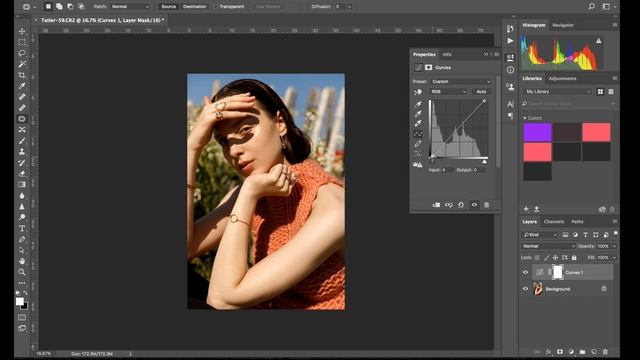Delete layer trash icon in Layers panel

605,352
